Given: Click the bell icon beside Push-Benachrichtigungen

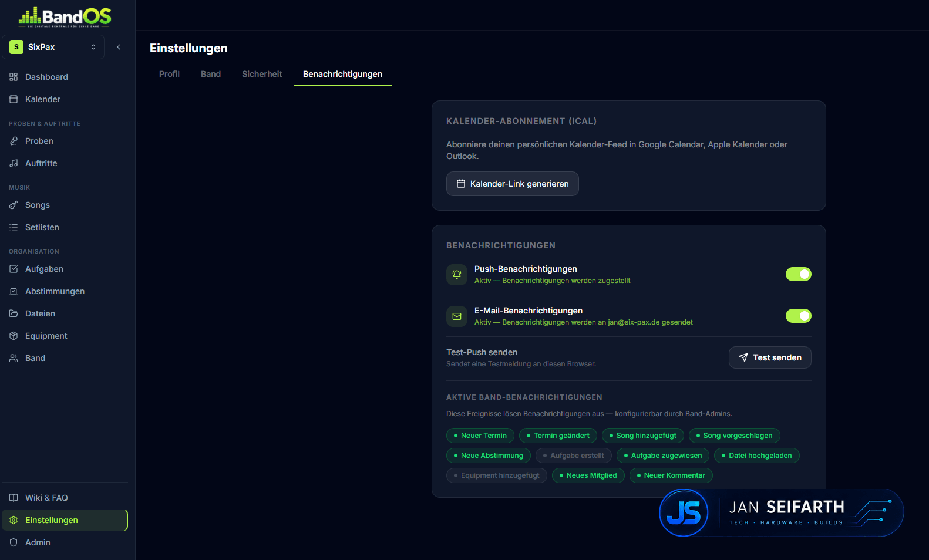Looking at the screenshot, I should 457,274.
